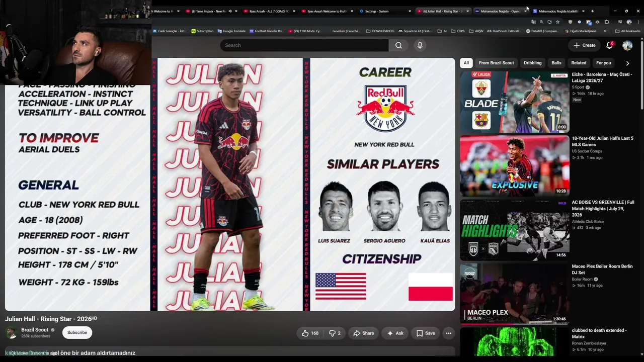This screenshot has width=644, height=362.
Task: Save the video to playlist
Action: tap(426, 333)
